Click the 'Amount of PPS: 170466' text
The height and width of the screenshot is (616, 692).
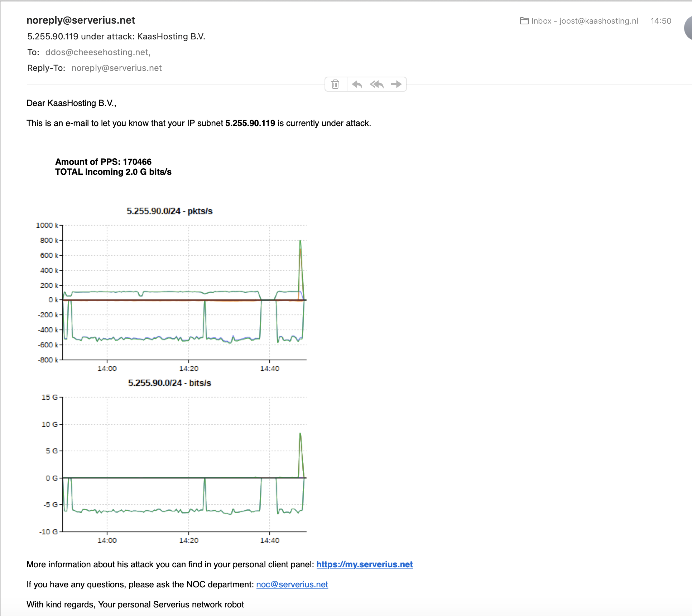(x=103, y=162)
